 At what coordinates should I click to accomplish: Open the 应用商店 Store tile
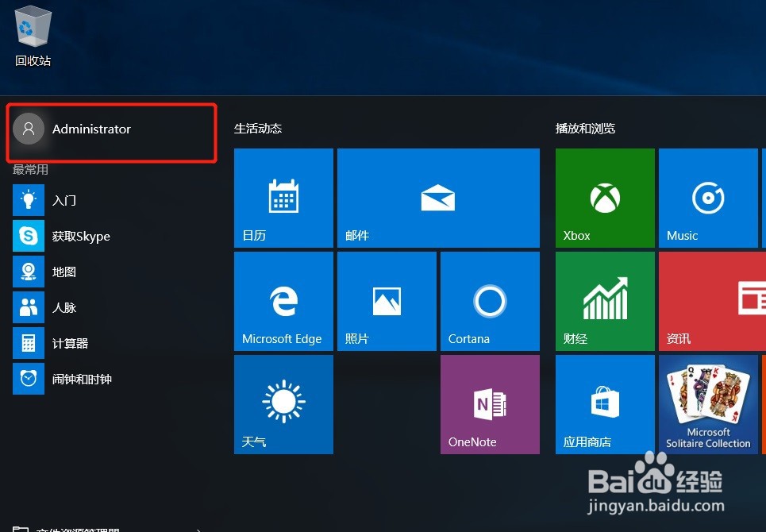605,404
